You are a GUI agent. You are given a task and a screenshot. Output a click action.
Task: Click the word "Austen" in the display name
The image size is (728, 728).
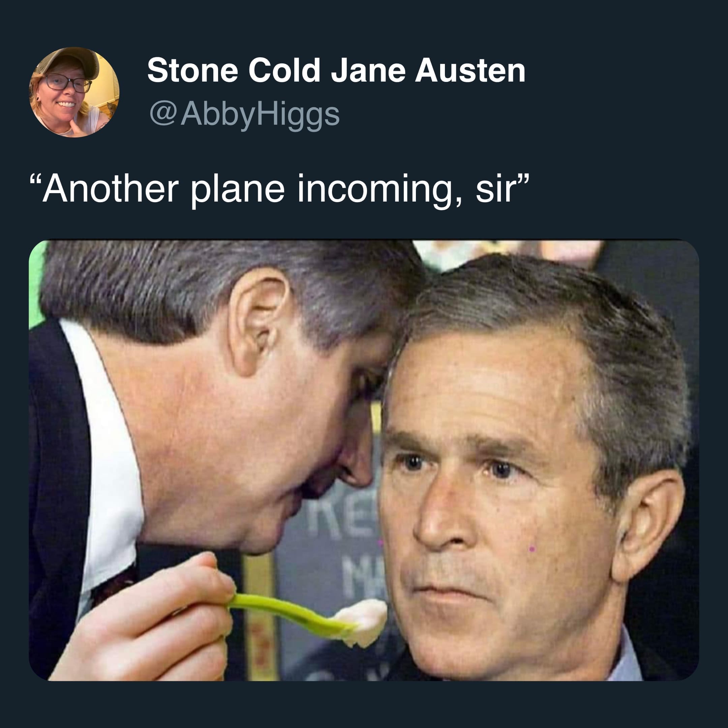[x=470, y=71]
